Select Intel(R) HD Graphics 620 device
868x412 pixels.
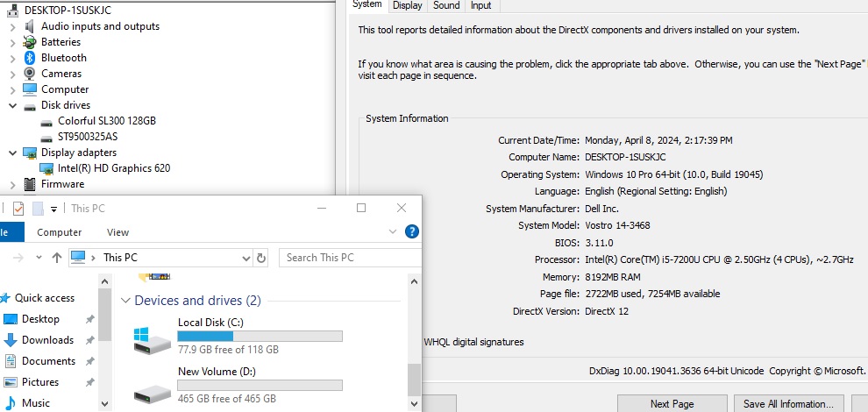click(113, 168)
